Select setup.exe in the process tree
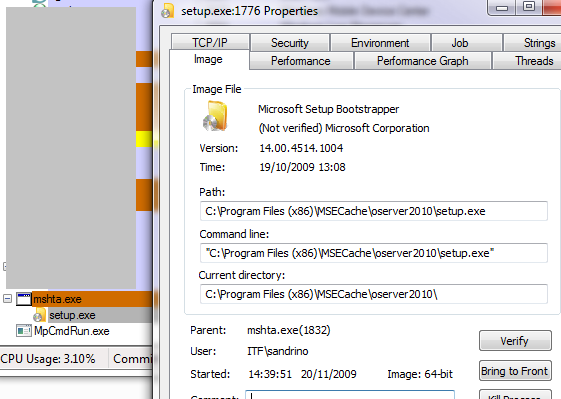 click(x=72, y=315)
